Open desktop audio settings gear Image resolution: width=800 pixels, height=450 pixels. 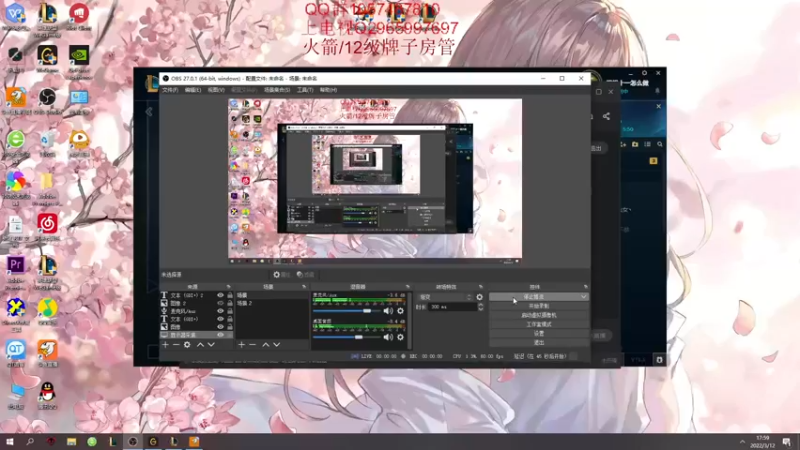click(401, 337)
